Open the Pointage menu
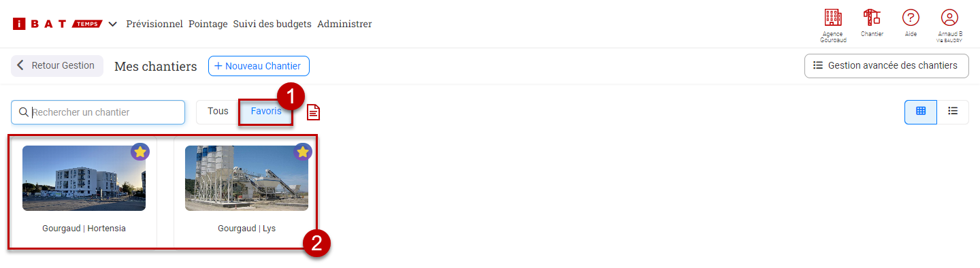 pyautogui.click(x=208, y=24)
